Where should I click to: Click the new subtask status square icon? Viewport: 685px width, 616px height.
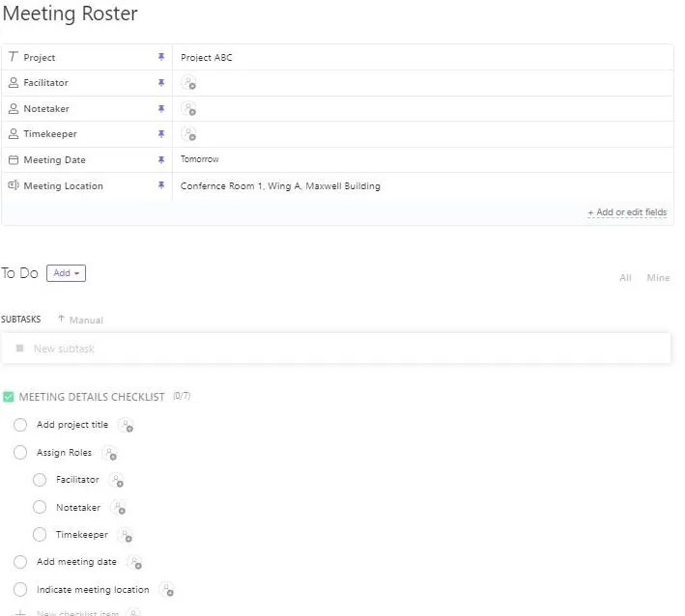19,348
